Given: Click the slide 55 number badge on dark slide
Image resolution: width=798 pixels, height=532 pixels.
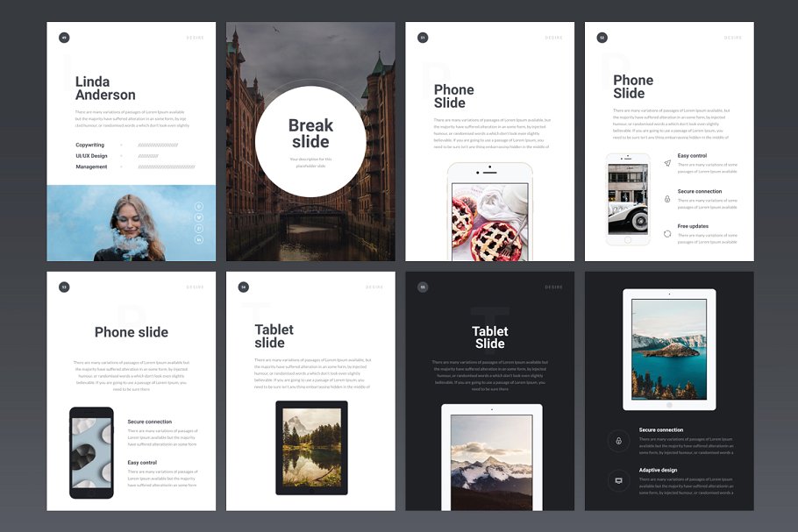Looking at the screenshot, I should point(423,287).
